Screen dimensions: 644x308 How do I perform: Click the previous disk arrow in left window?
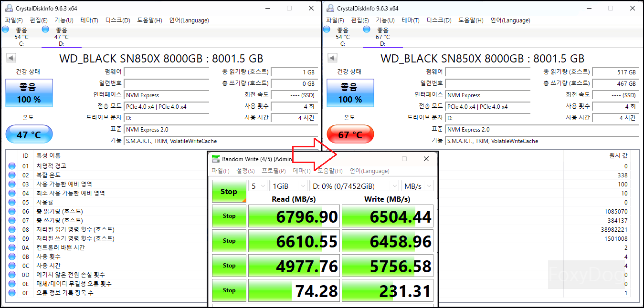pos(11,58)
